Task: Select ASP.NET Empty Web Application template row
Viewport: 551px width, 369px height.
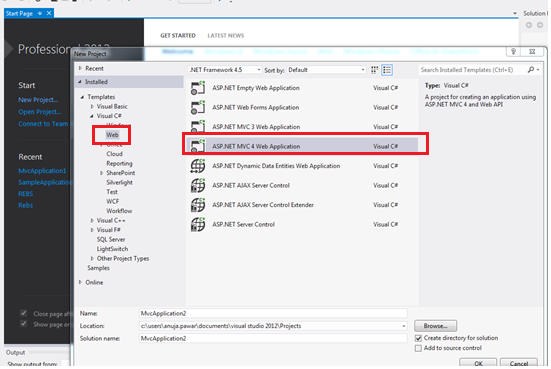Action: (x=302, y=88)
